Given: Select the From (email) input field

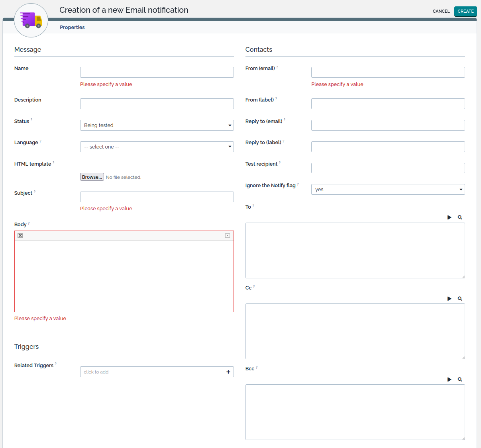Looking at the screenshot, I should [388, 72].
